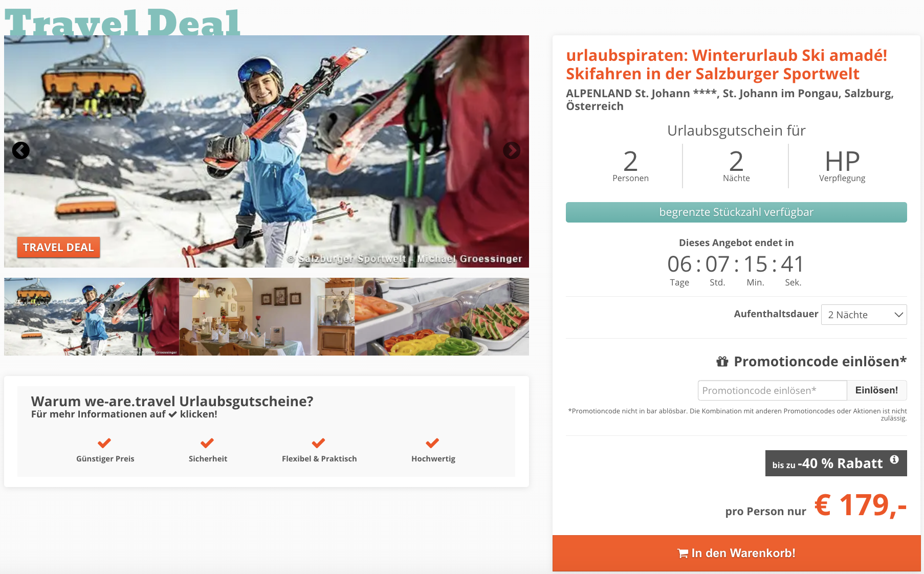
Task: Click the Winterurlaub Ski amadé headline
Action: point(727,64)
